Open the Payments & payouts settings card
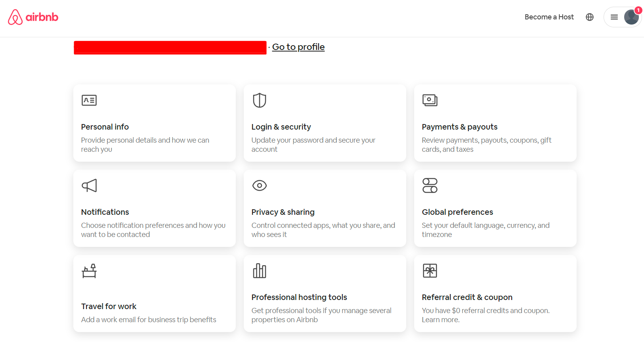The height and width of the screenshot is (342, 644). 495,123
